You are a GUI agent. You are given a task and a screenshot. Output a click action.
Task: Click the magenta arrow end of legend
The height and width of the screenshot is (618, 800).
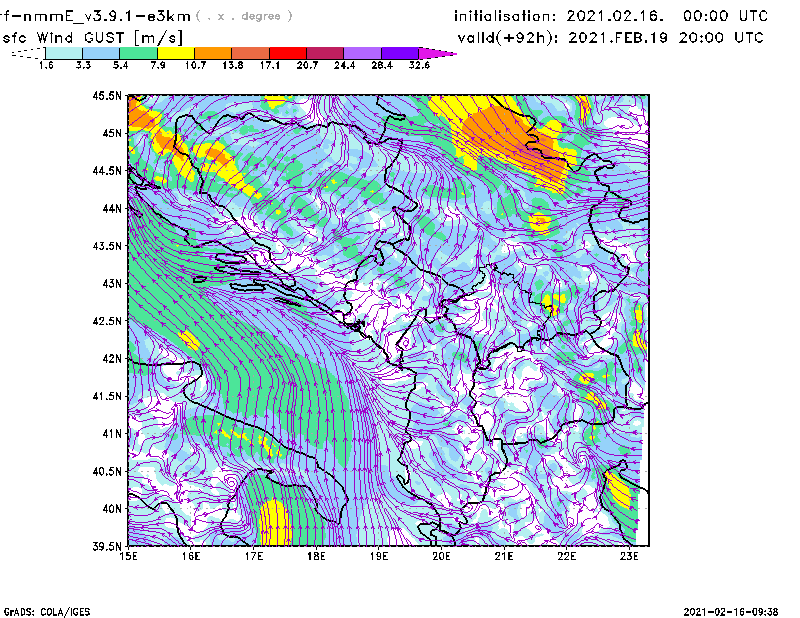click(437, 53)
